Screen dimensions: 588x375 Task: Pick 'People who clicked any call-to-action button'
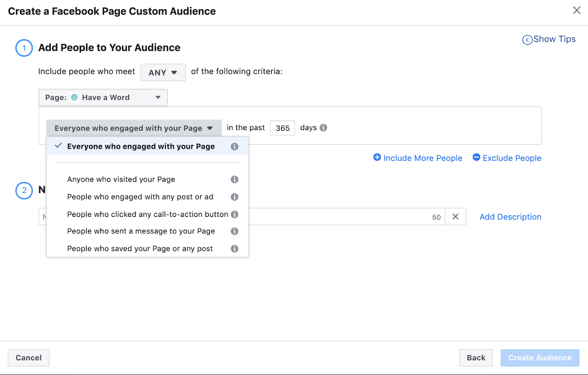147,214
